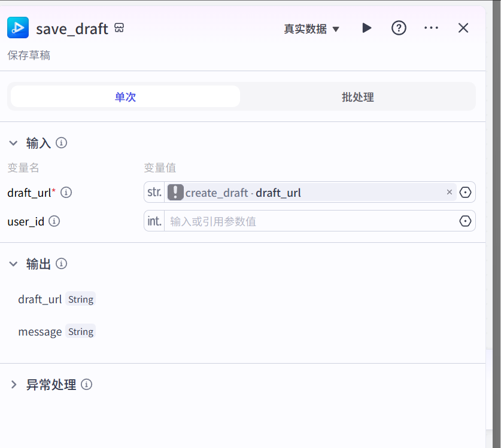This screenshot has width=501, height=448.
Task: Collapse the 输入 section
Action: pyautogui.click(x=13, y=143)
